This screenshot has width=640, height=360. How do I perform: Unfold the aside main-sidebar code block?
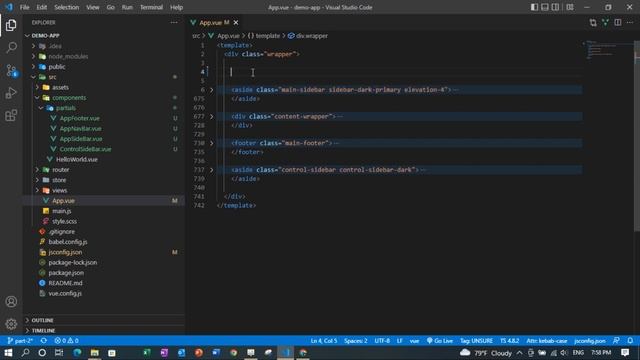(211, 90)
